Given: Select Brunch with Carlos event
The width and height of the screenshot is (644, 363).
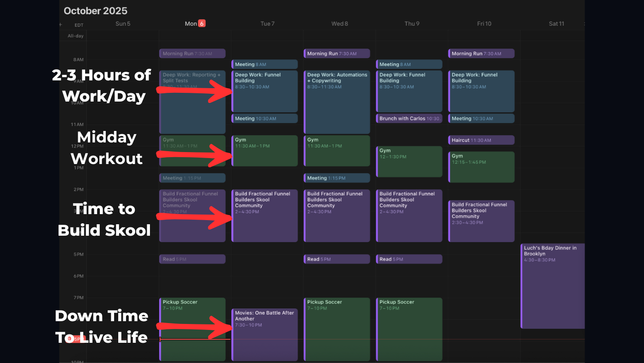Looking at the screenshot, I should [x=409, y=119].
